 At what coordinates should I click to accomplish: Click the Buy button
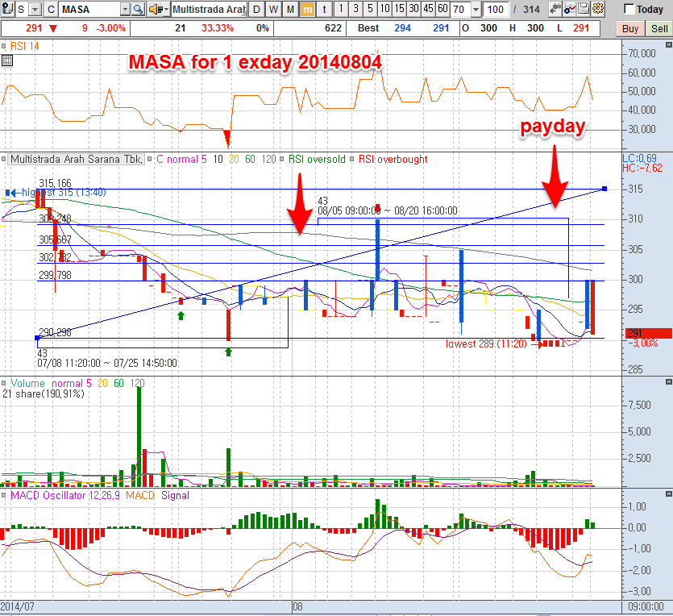[x=630, y=28]
